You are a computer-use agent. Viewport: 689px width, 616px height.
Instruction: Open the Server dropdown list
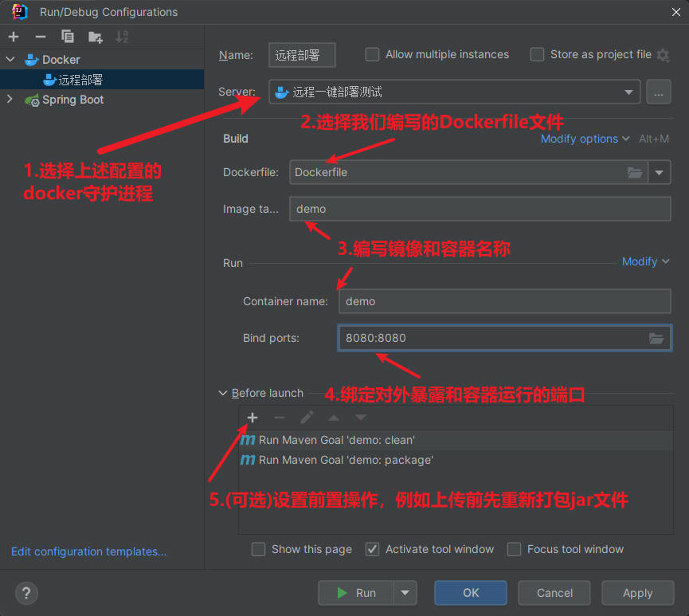(x=629, y=92)
